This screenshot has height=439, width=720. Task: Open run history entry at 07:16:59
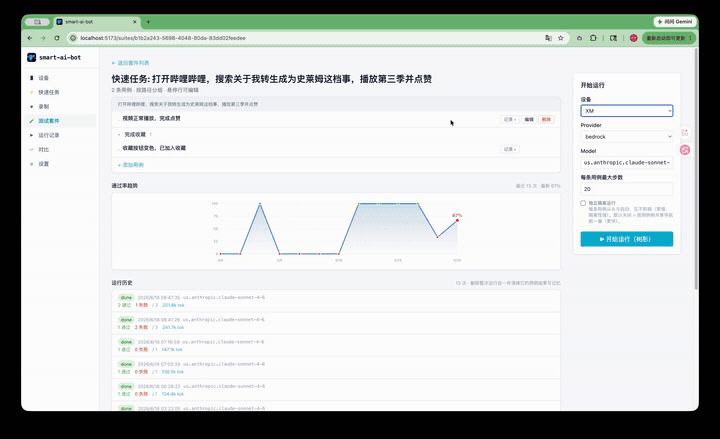point(336,345)
